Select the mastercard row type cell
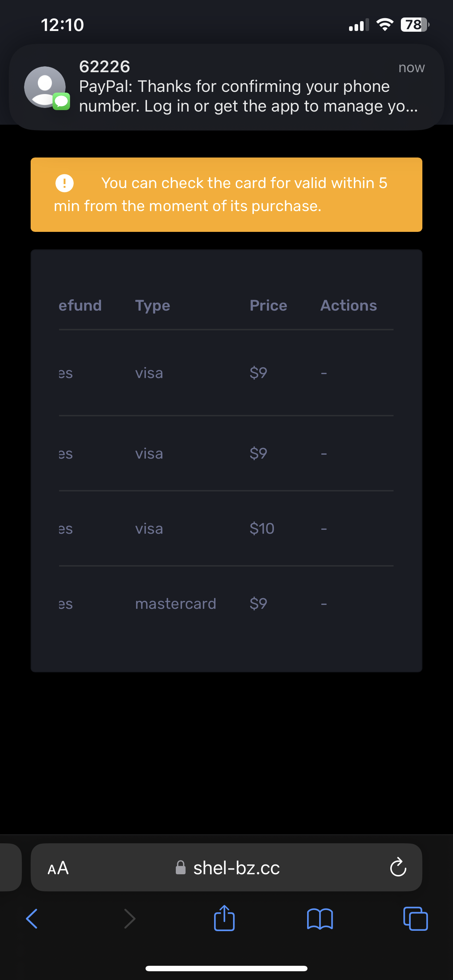The width and height of the screenshot is (453, 980). point(175,603)
